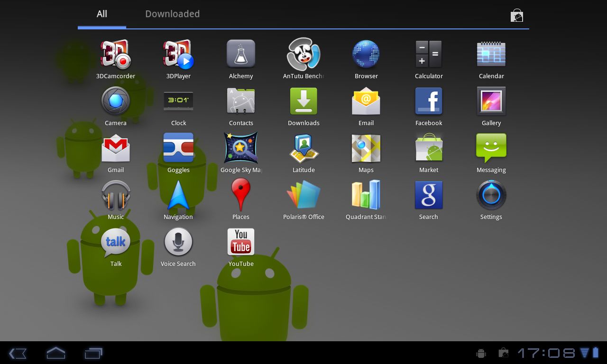Tap the Market notification icon in status bar
The image size is (607, 364).
click(x=503, y=353)
